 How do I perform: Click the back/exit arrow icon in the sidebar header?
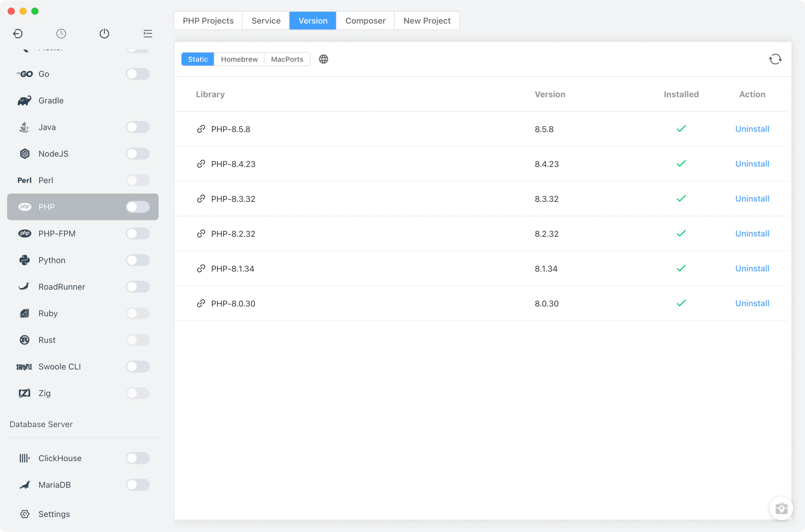18,33
